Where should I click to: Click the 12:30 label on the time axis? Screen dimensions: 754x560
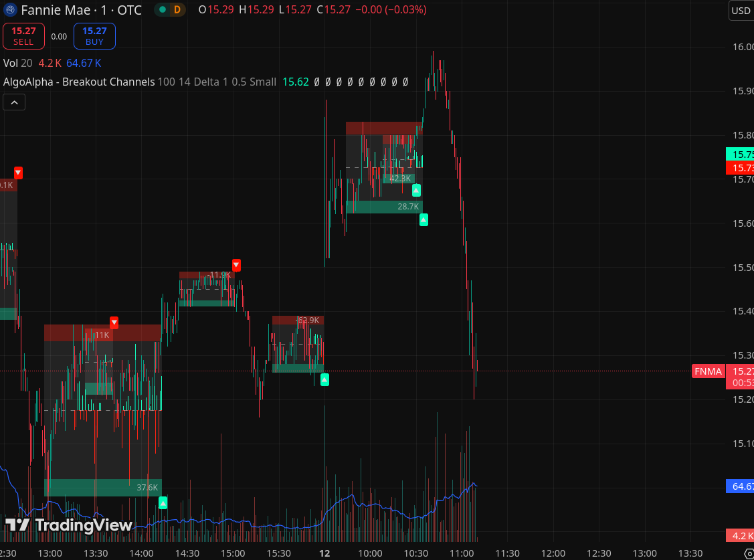point(599,553)
